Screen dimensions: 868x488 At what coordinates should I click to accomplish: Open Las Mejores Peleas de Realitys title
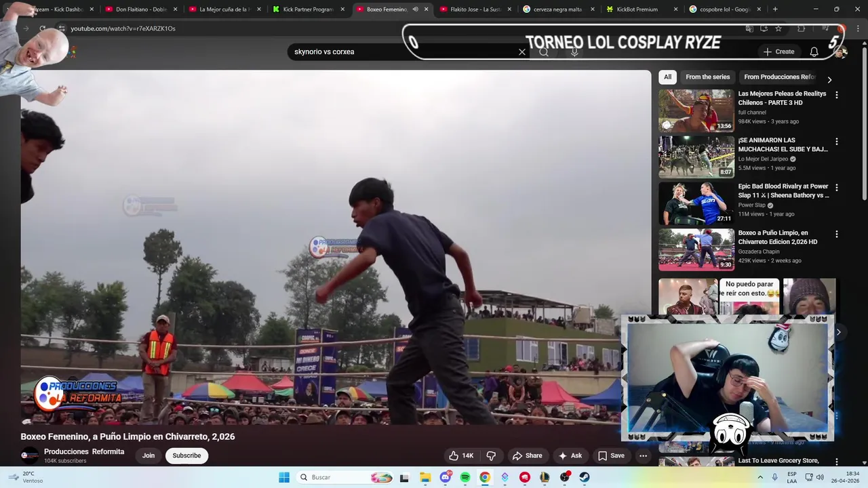click(x=782, y=98)
